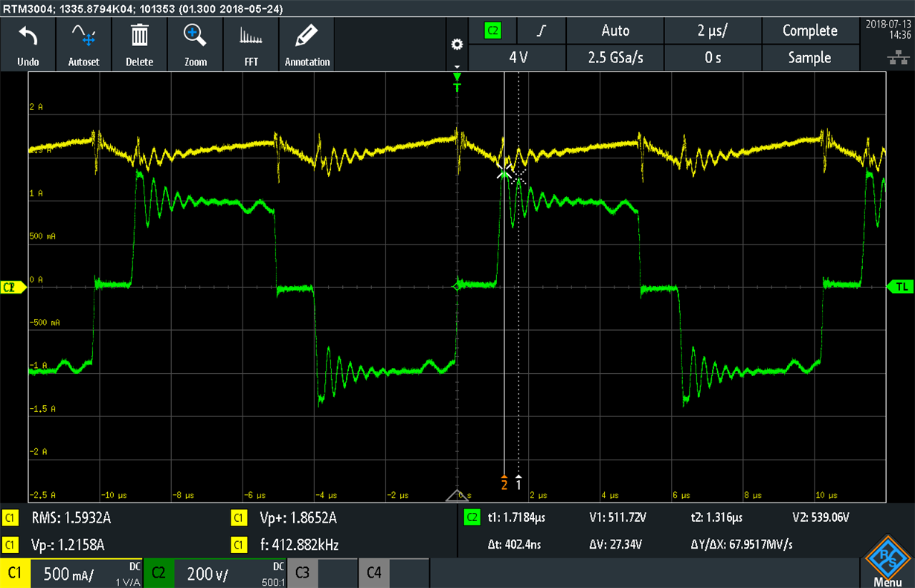Image resolution: width=915 pixels, height=588 pixels.
Task: Enable channel C4
Action: 394,573
